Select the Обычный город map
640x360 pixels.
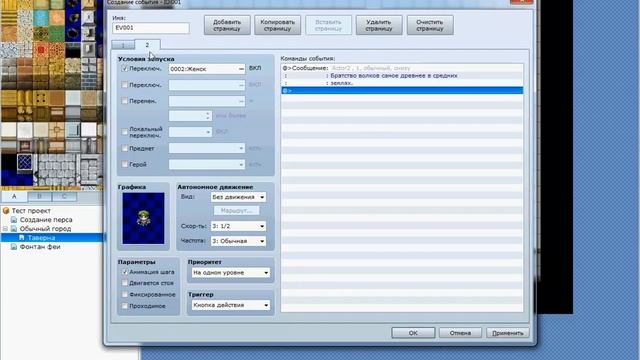[x=45, y=229]
